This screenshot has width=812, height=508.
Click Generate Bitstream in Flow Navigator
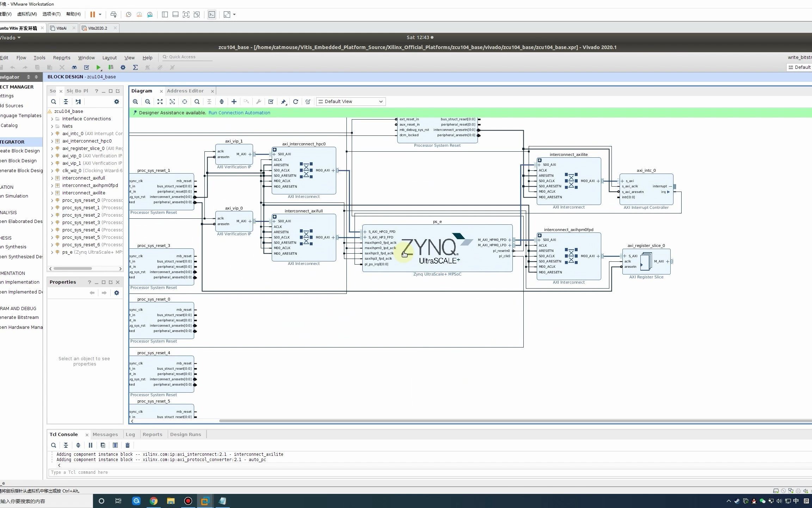coord(19,317)
